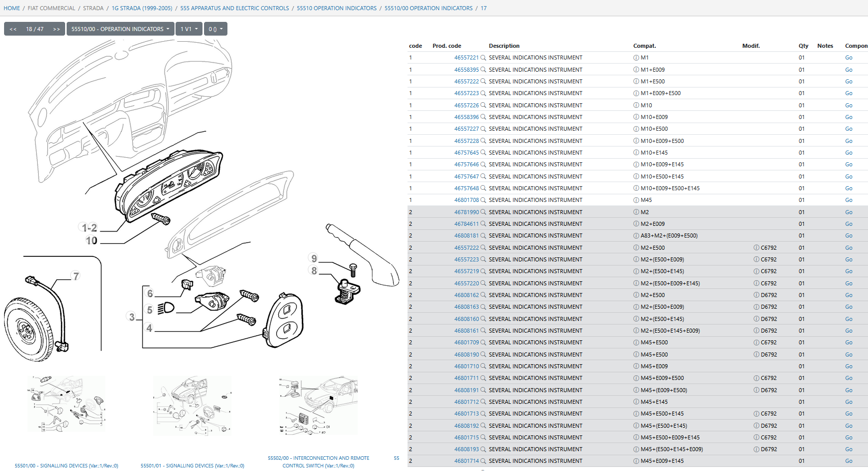Click magnifier icon next to part 46557221
Image resolution: width=868 pixels, height=471 pixels.
483,58
